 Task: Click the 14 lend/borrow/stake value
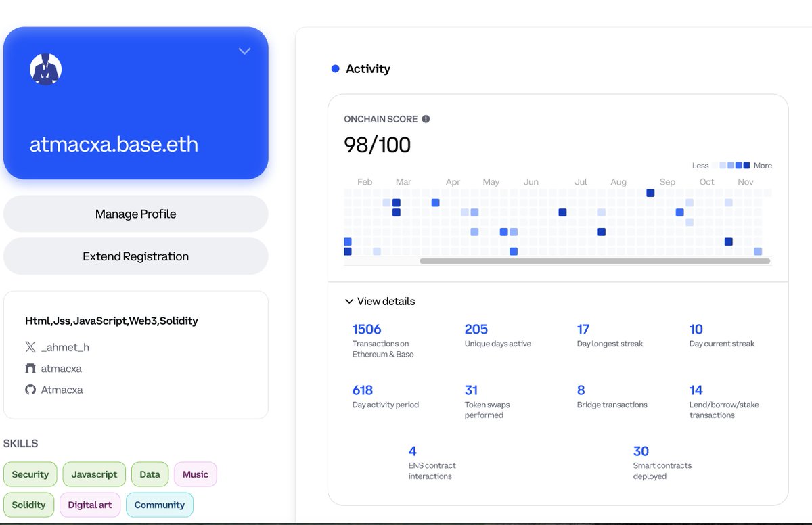tap(696, 390)
